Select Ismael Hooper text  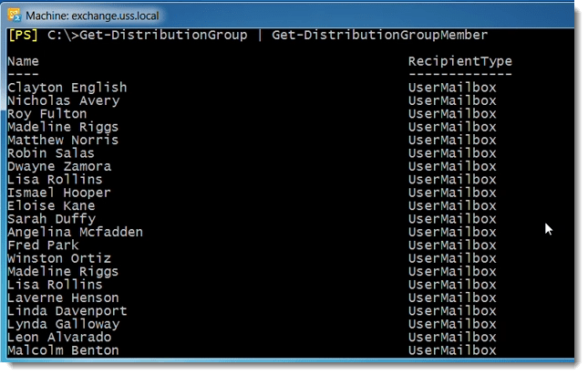[x=59, y=193]
